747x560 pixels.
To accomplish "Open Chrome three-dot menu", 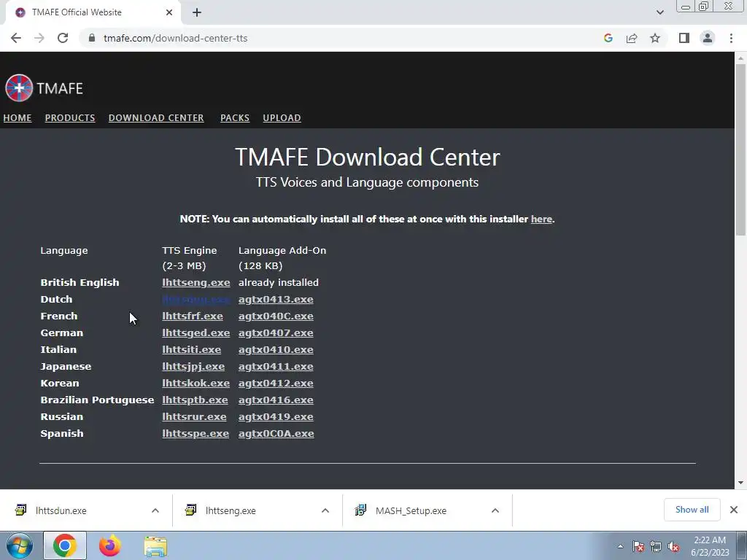I will (x=731, y=38).
